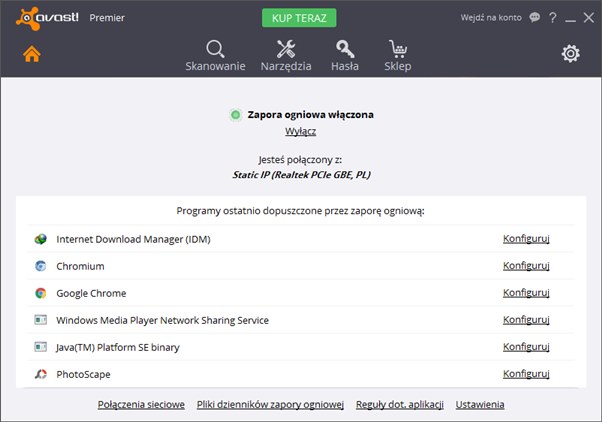Select Windows Media Player Network Sharing Service text
This screenshot has width=602, height=422.
coord(162,320)
